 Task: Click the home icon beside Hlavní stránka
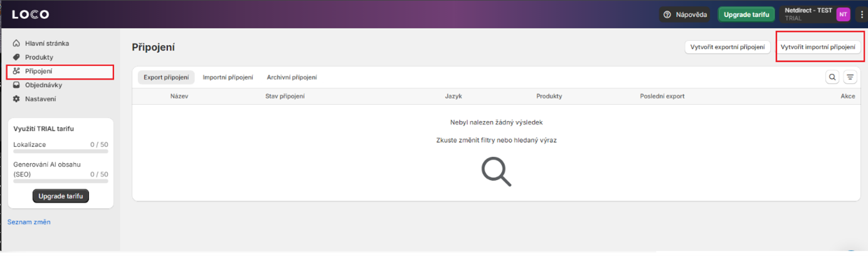(17, 43)
